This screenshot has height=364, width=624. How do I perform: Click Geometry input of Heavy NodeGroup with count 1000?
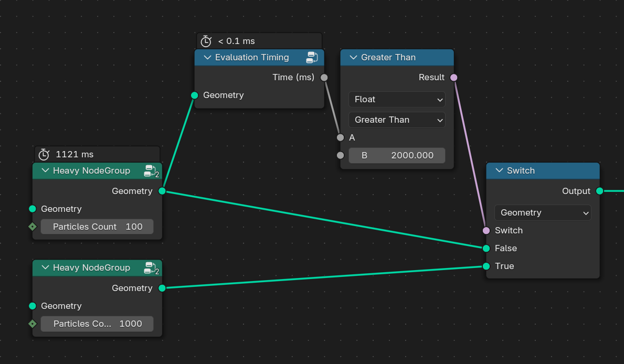(33, 306)
